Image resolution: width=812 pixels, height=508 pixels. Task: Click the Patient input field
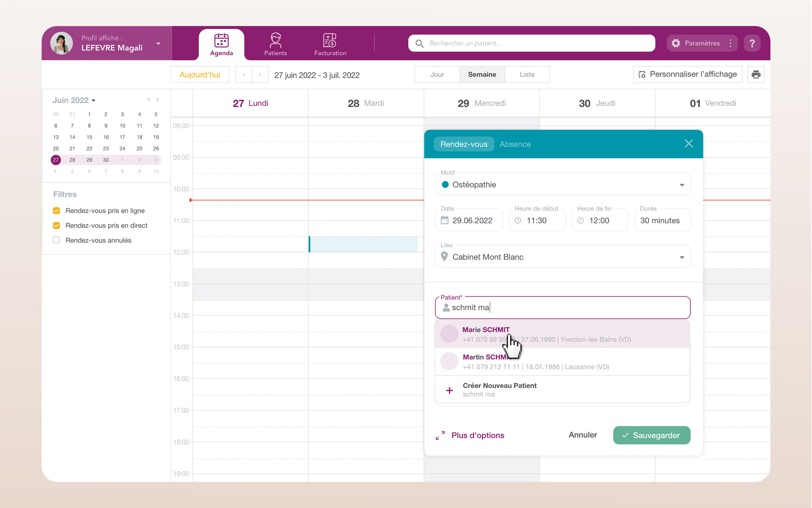pyautogui.click(x=563, y=307)
